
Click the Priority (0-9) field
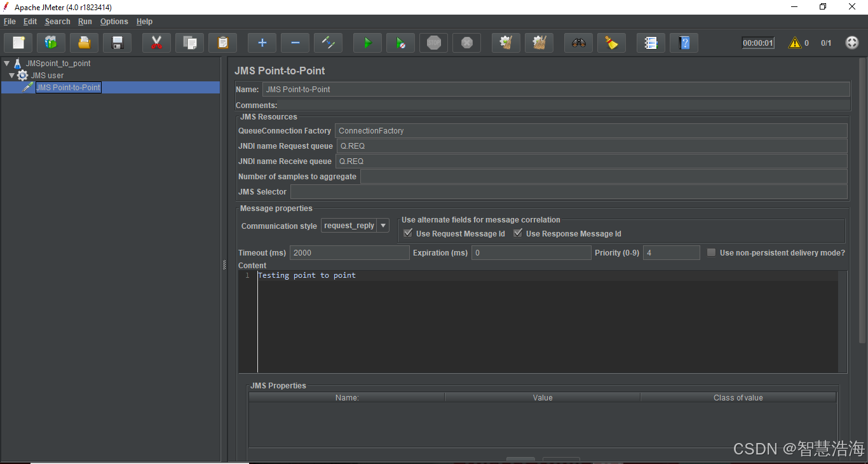click(x=672, y=253)
